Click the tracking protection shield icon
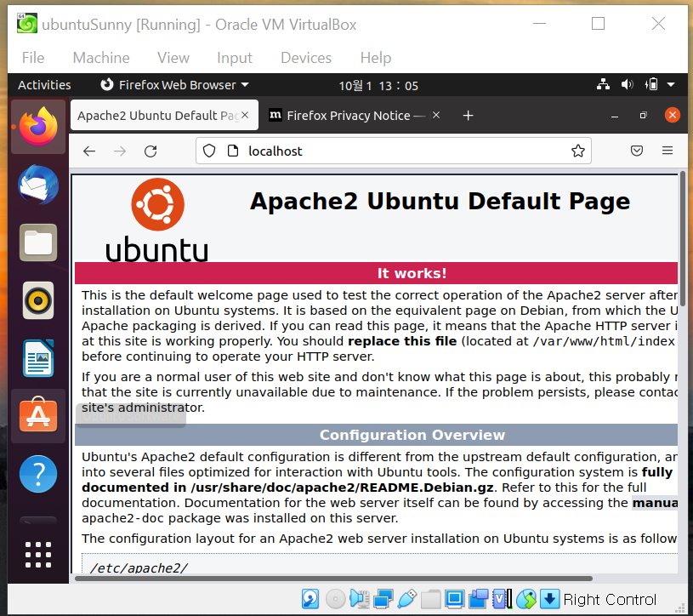 (x=209, y=151)
